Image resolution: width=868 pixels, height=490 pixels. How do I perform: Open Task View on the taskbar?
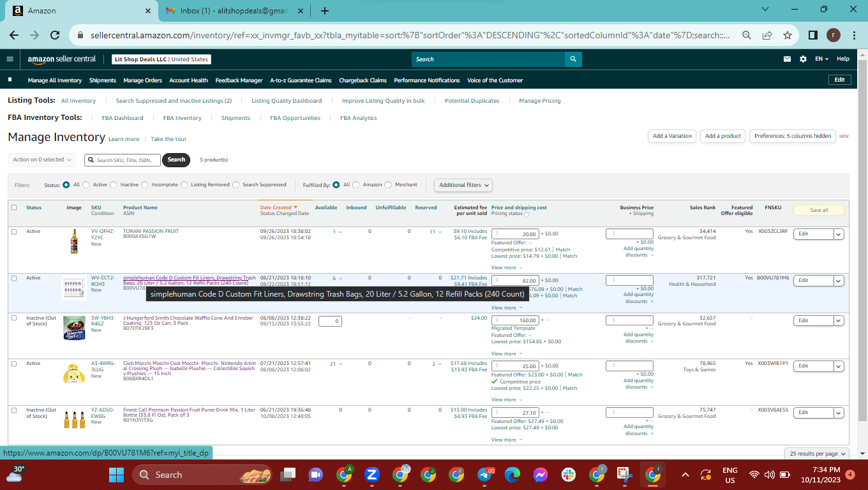[288, 475]
